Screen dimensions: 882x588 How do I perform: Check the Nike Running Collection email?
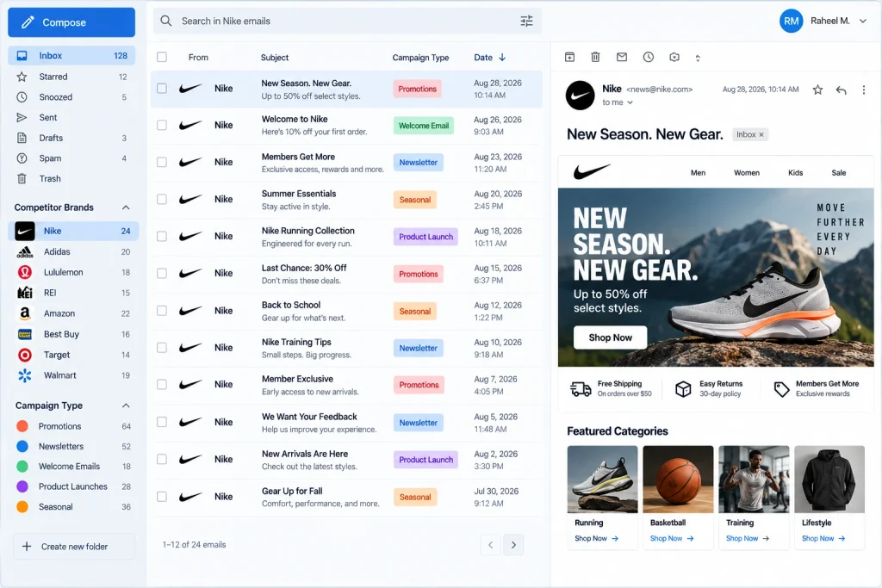click(x=162, y=236)
